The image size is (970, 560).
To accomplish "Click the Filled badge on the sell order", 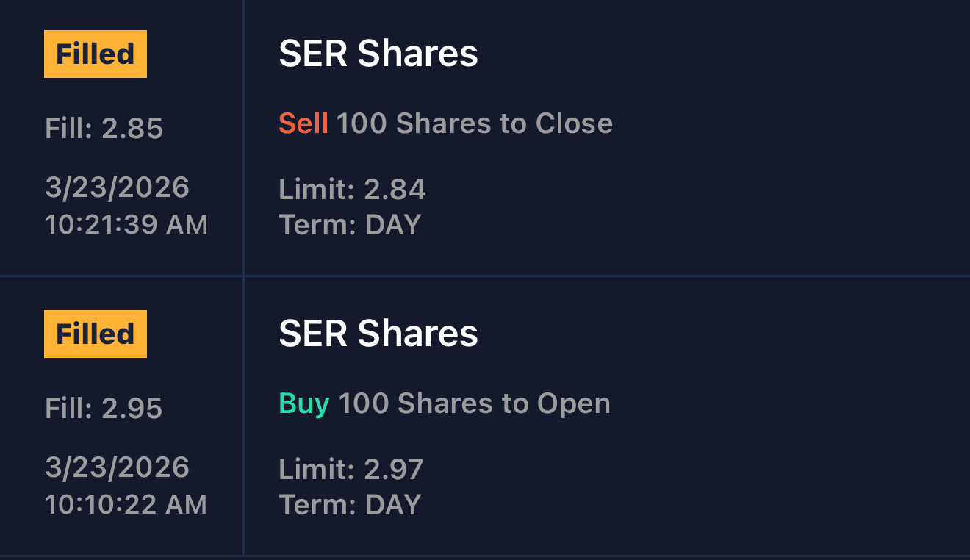I will pyautogui.click(x=96, y=54).
